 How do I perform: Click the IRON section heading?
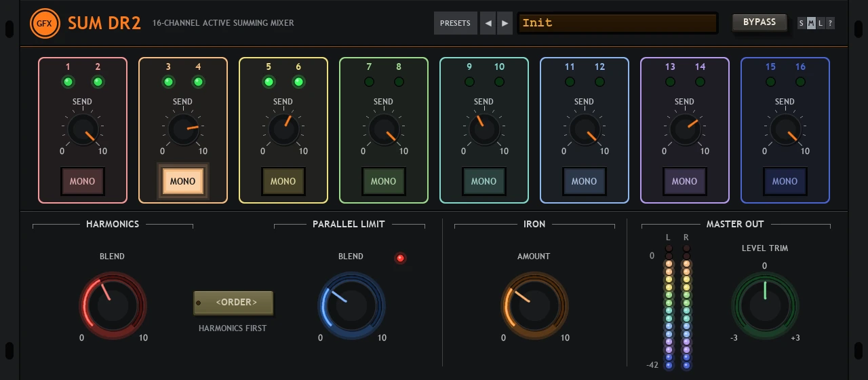[x=534, y=224]
